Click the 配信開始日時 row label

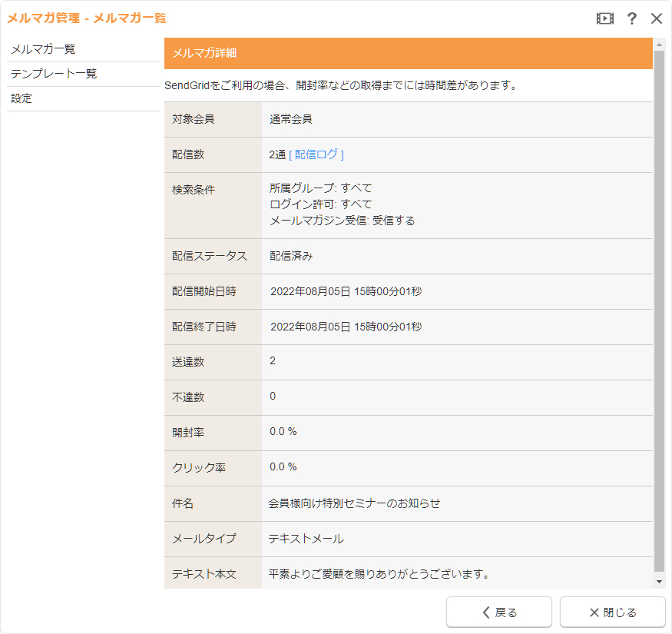(x=204, y=291)
